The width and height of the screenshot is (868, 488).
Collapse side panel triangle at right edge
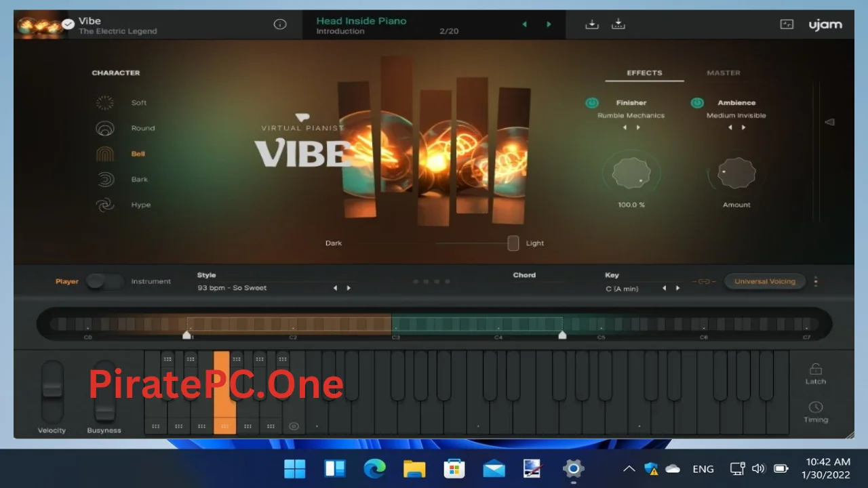(x=829, y=122)
